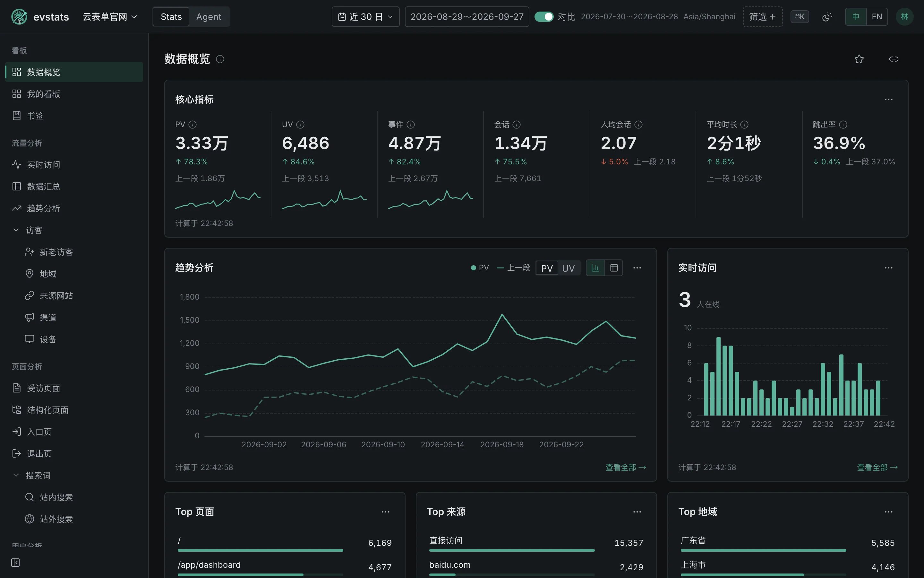The width and height of the screenshot is (924, 578).
Task: Click the theme switch icon
Action: (x=827, y=17)
